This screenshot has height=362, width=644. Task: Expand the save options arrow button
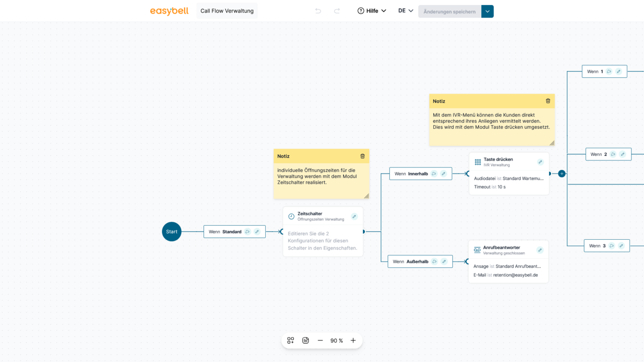(488, 11)
